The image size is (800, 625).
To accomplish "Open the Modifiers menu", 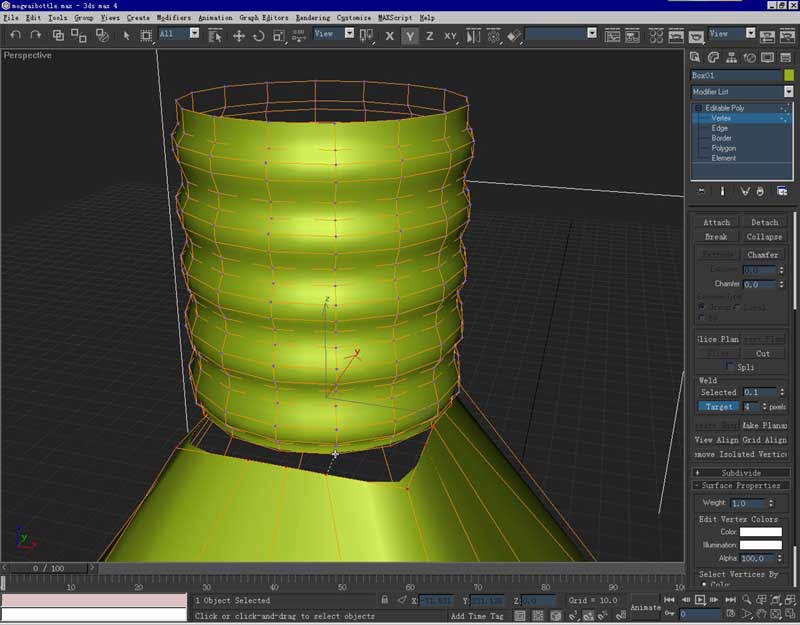I will [173, 18].
